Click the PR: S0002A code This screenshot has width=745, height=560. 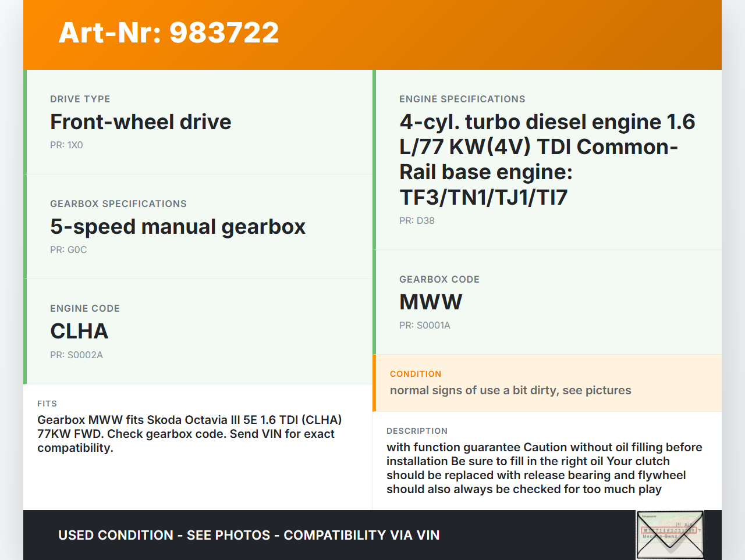point(76,355)
